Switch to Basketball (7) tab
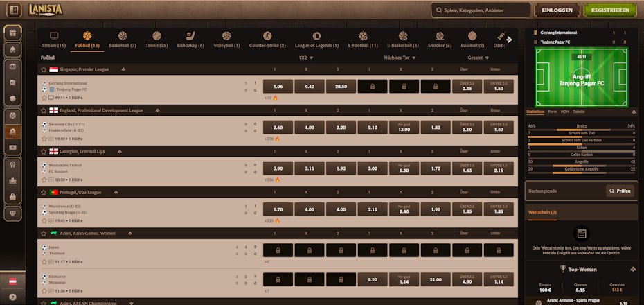 click(123, 40)
